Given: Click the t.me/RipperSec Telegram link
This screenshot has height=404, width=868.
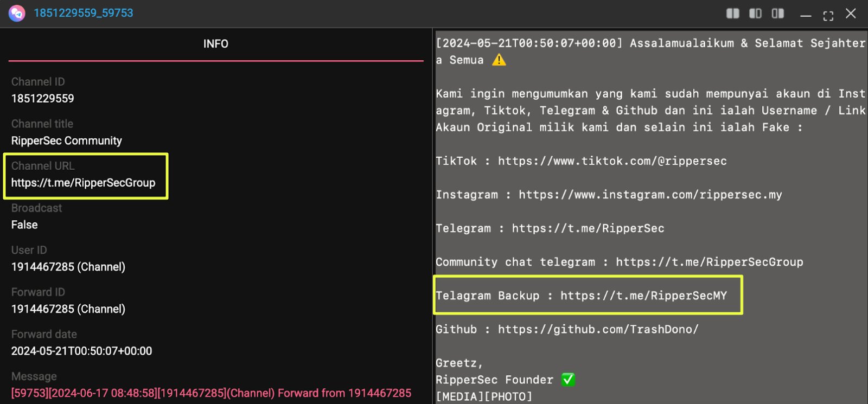Looking at the screenshot, I should (588, 228).
